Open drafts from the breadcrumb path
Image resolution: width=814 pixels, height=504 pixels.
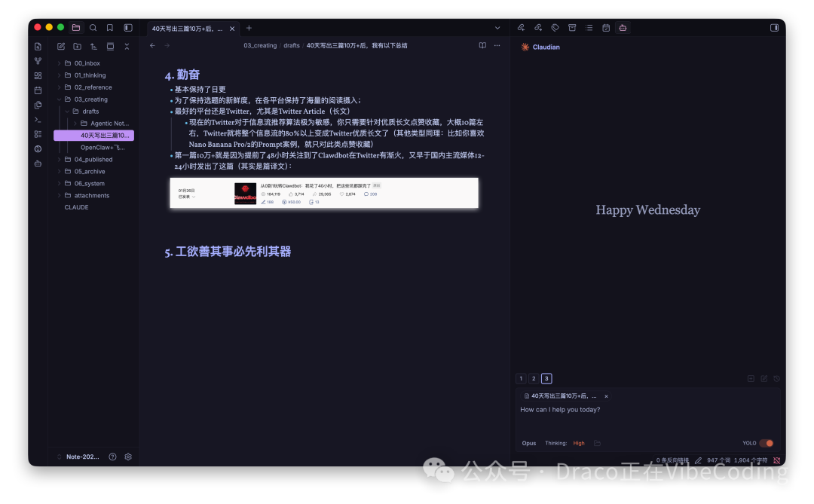point(291,45)
